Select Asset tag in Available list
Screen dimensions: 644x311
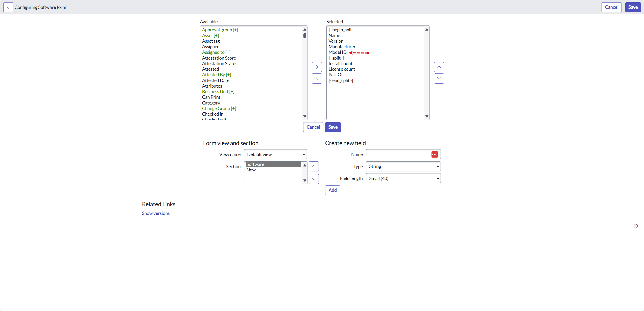[211, 41]
